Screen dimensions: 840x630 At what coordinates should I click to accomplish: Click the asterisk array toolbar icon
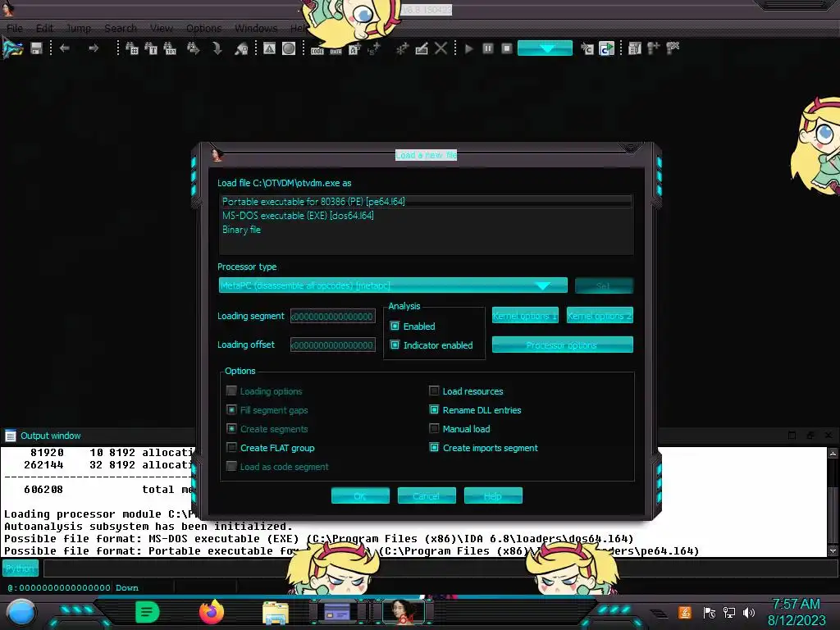point(402,48)
